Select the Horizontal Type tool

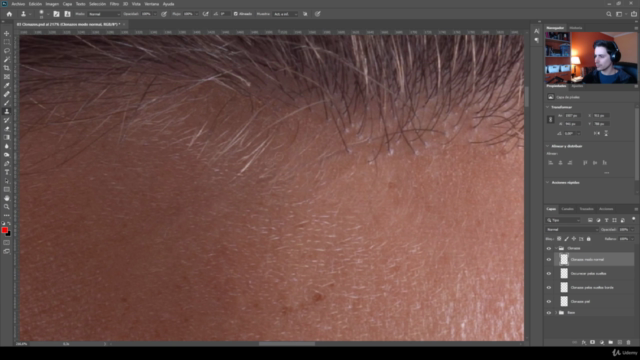[x=7, y=172]
